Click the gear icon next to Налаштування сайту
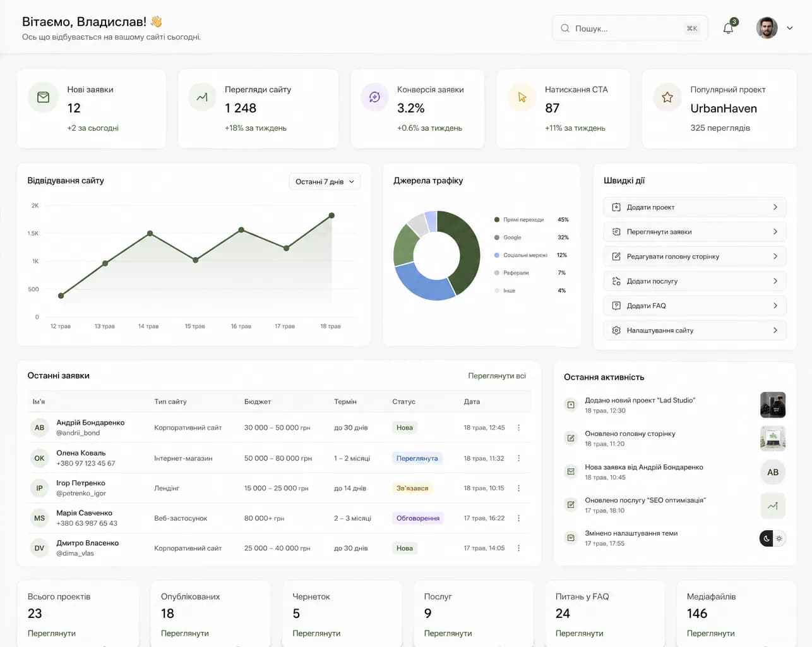The width and height of the screenshot is (812, 647). [616, 330]
